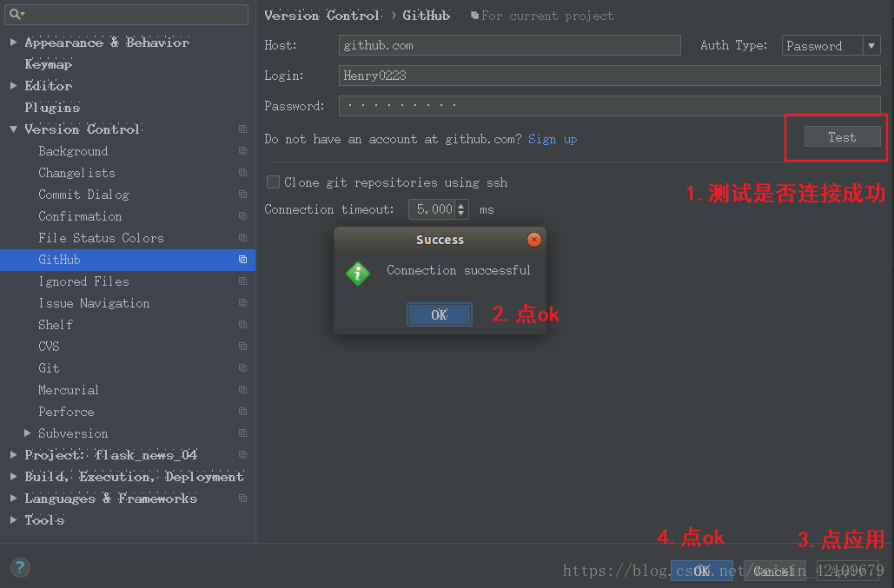Viewport: 894px width, 588px height.
Task: Click project-level icon beside Confirmation row
Action: 243,216
